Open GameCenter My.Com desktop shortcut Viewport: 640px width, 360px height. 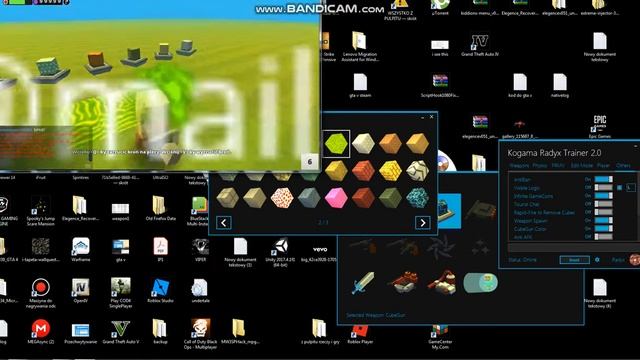pyautogui.click(x=440, y=338)
